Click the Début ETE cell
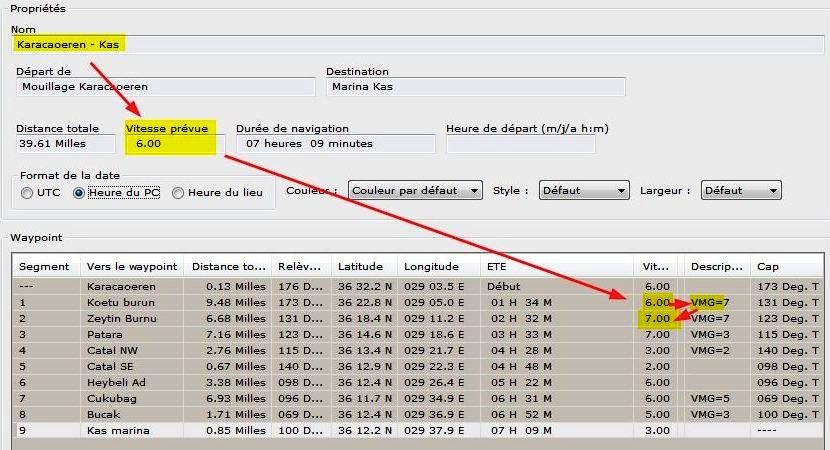The width and height of the screenshot is (830, 450). [x=503, y=286]
